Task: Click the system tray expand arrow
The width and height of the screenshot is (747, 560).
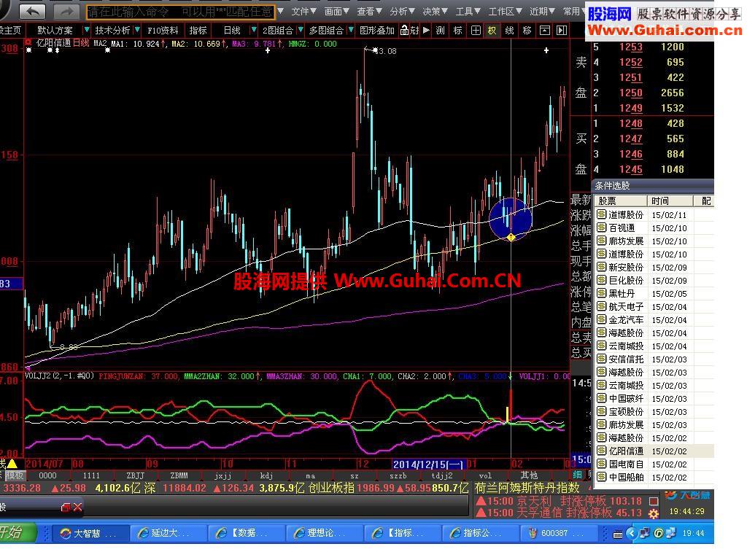Action: pyautogui.click(x=631, y=533)
